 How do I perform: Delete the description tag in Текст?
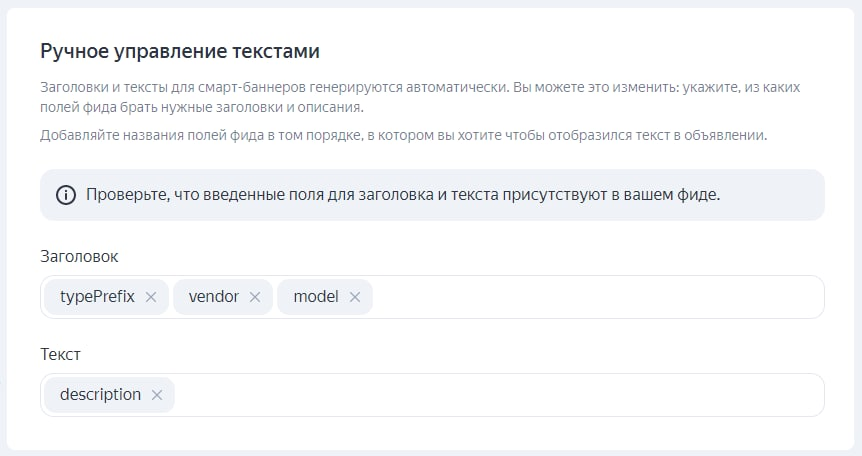[157, 395]
